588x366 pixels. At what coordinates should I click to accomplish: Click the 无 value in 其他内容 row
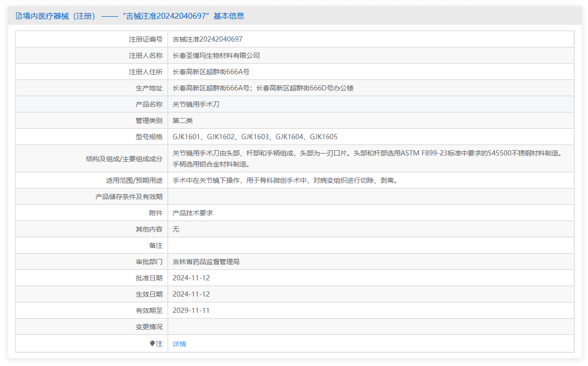point(176,230)
